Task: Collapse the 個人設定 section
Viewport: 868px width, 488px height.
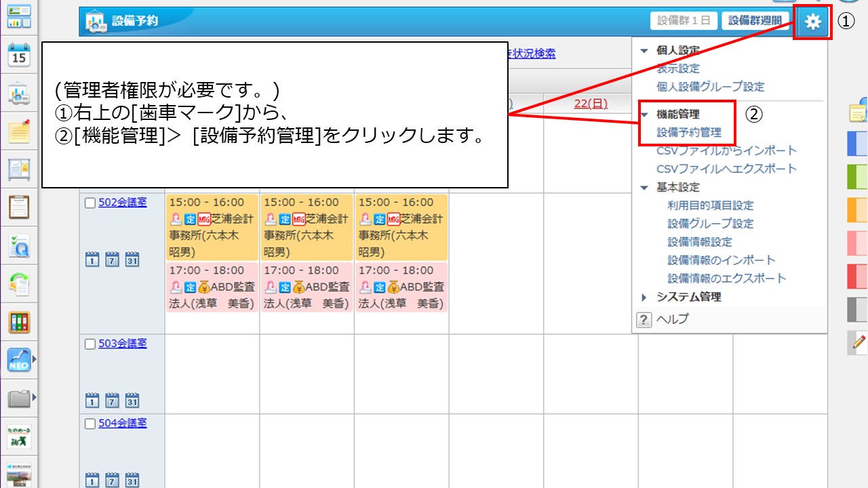Action: point(644,51)
